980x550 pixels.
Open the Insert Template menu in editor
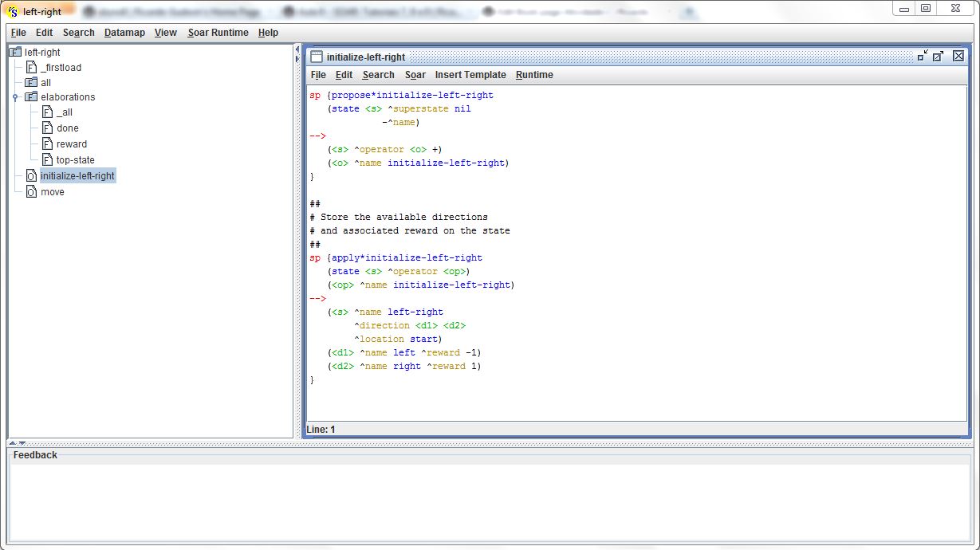470,75
